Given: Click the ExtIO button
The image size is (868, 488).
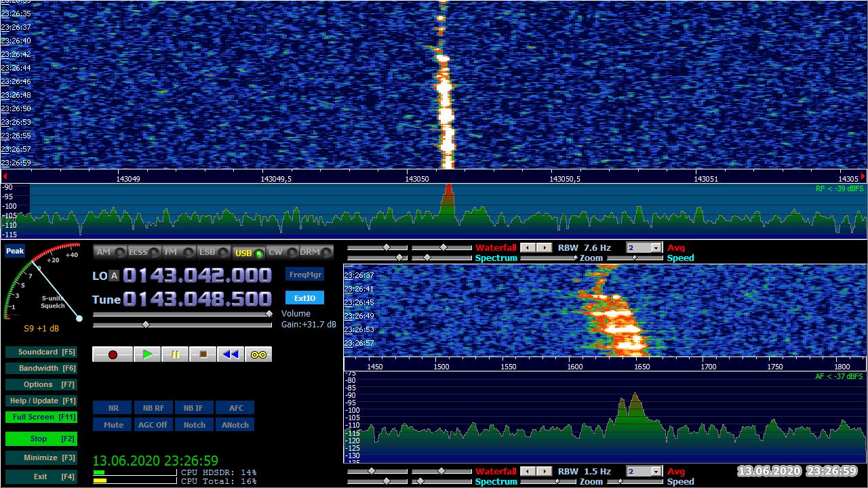Looking at the screenshot, I should click(x=304, y=298).
